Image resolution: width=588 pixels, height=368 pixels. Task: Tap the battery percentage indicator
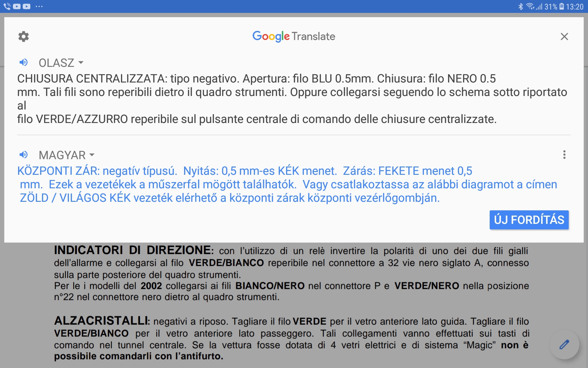551,7
